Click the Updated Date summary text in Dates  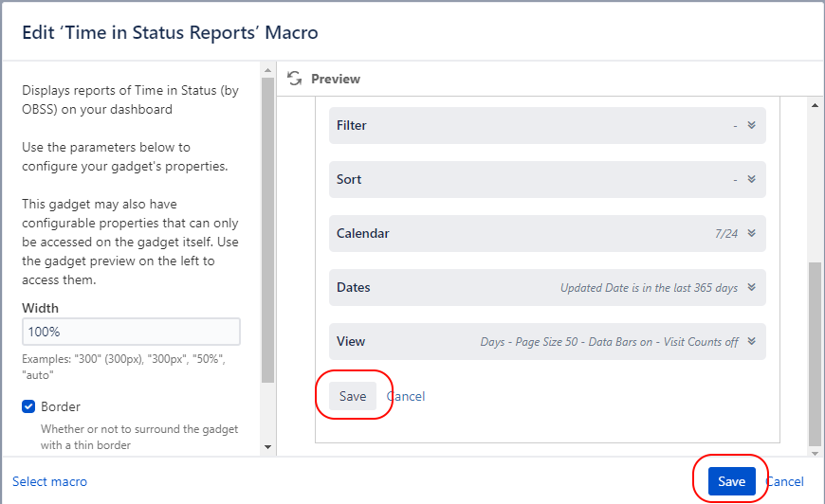click(x=649, y=288)
